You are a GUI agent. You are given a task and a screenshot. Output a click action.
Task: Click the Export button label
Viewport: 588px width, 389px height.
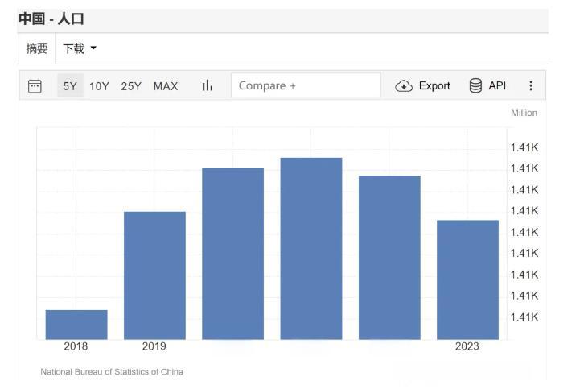pos(434,86)
